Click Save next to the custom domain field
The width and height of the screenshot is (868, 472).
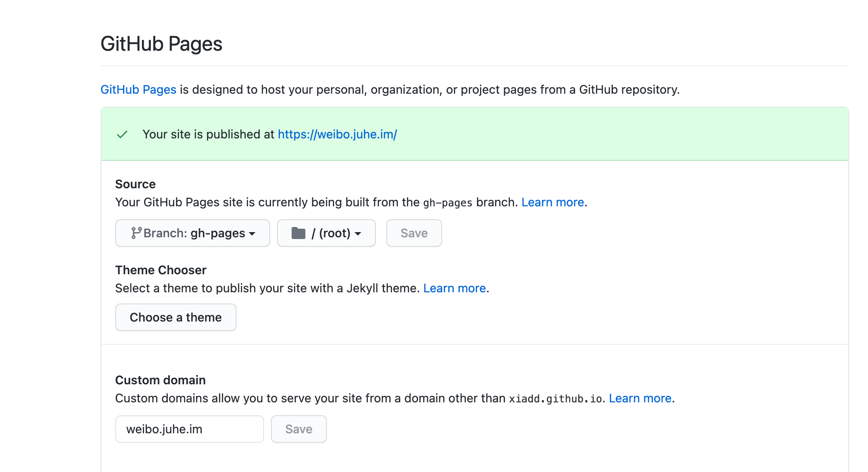tap(299, 429)
